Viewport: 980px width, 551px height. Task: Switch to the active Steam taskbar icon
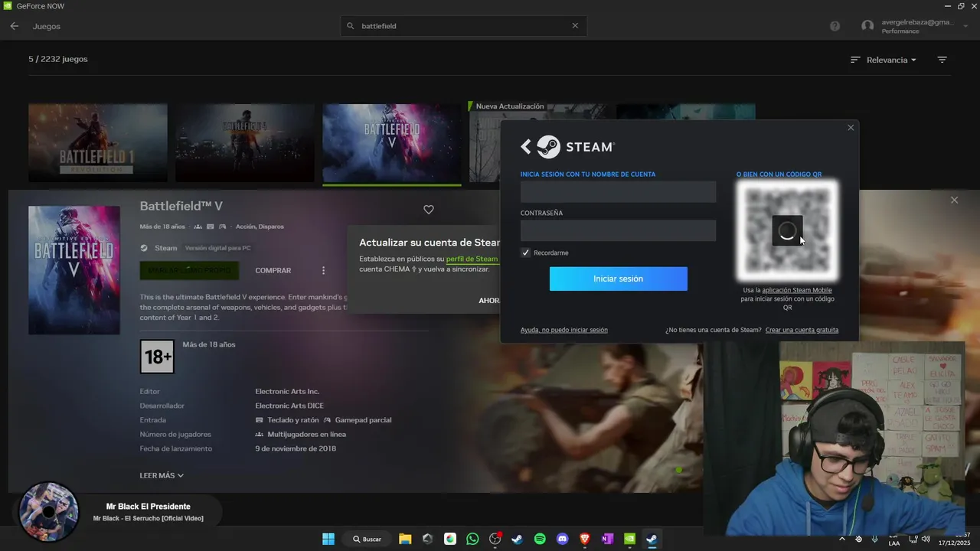click(652, 539)
